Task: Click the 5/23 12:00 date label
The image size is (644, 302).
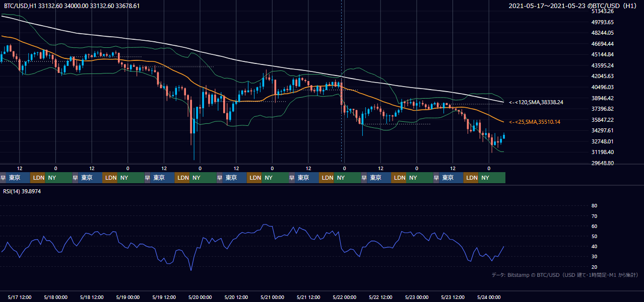Action: pos(454,297)
